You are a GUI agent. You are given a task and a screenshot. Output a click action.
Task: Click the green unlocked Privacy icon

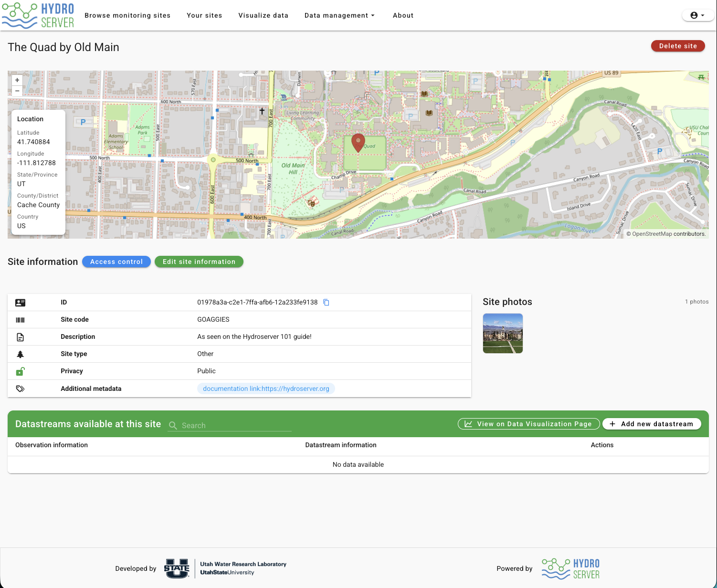(x=20, y=371)
